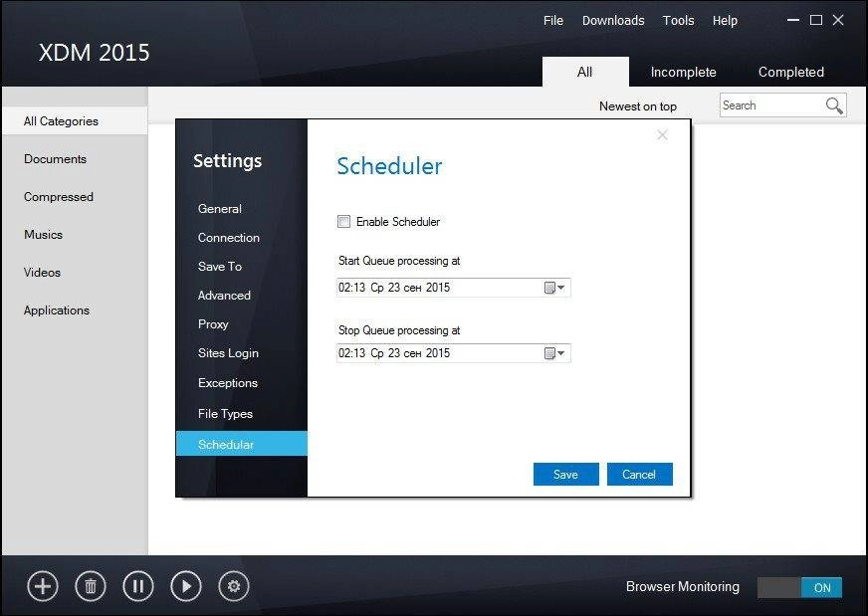Open File Types settings section
The image size is (868, 616).
pyautogui.click(x=225, y=413)
